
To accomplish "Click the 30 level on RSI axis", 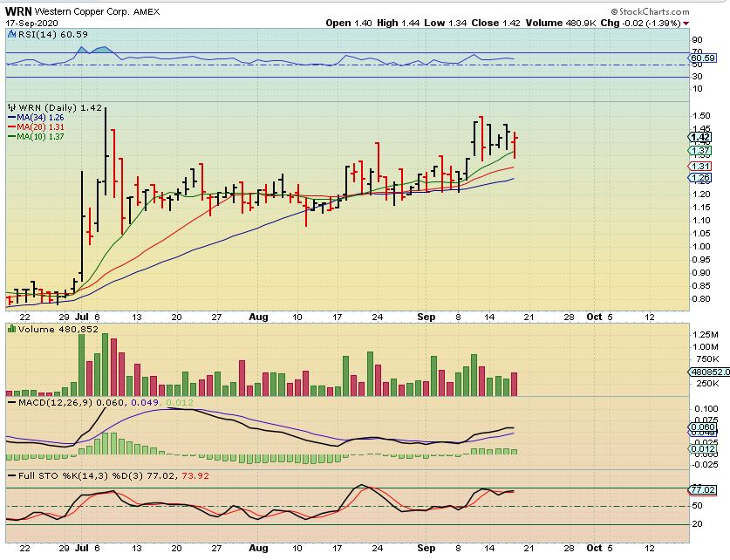I will tap(698, 77).
